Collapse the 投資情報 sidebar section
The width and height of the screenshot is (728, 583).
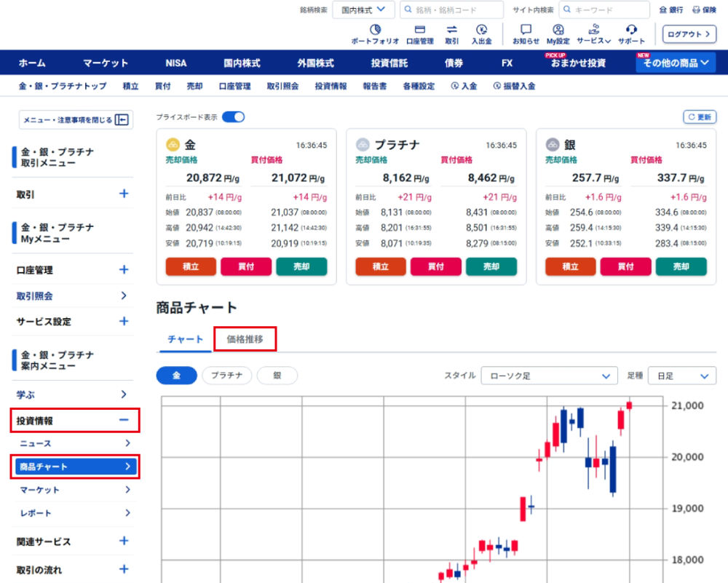coord(124,421)
